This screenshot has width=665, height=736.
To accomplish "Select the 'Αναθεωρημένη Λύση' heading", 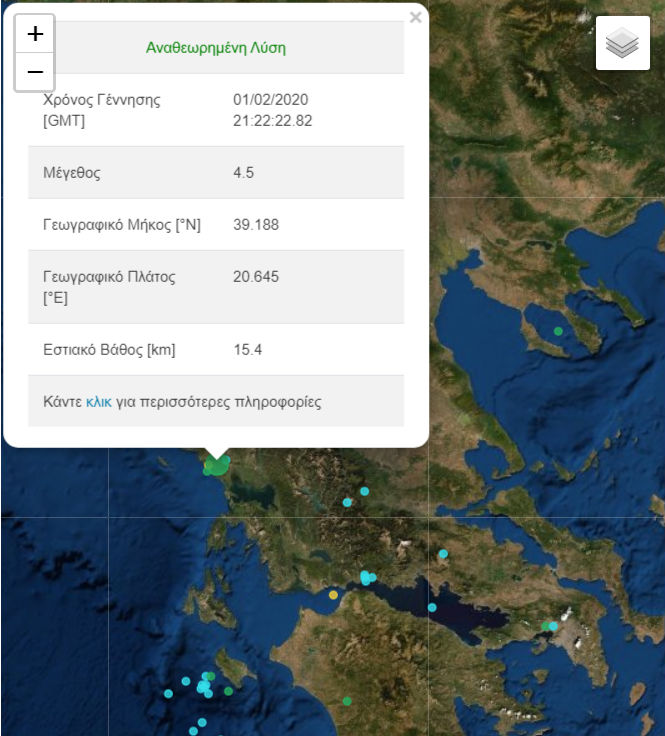I will pos(216,48).
